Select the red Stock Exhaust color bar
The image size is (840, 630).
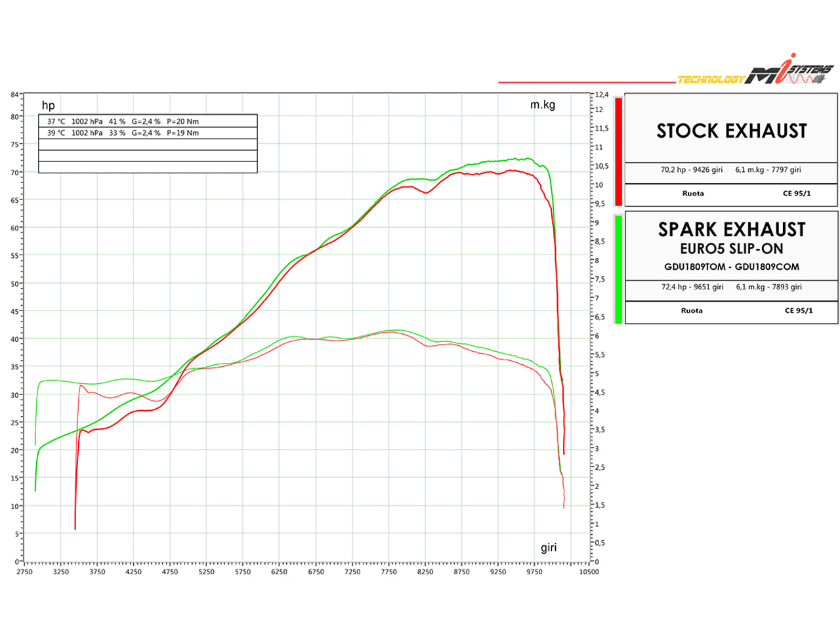coord(618,151)
